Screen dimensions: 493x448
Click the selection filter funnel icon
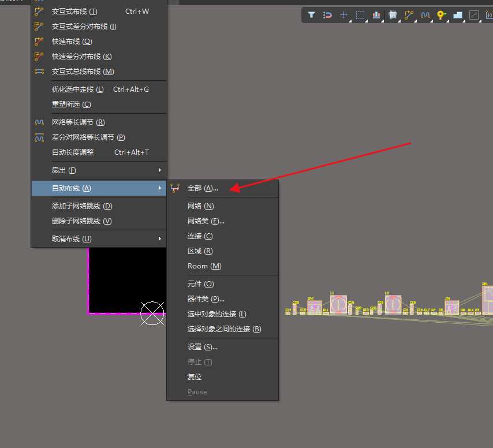point(311,15)
